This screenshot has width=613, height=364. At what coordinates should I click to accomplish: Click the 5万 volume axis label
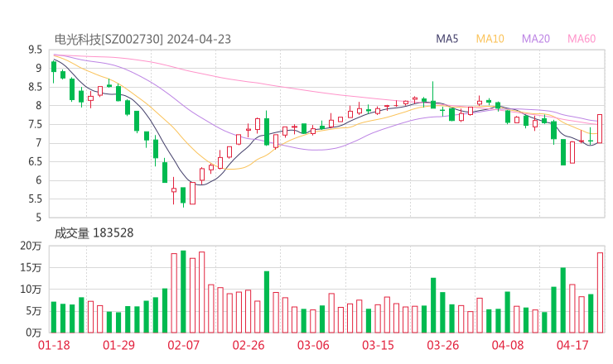tap(34, 311)
